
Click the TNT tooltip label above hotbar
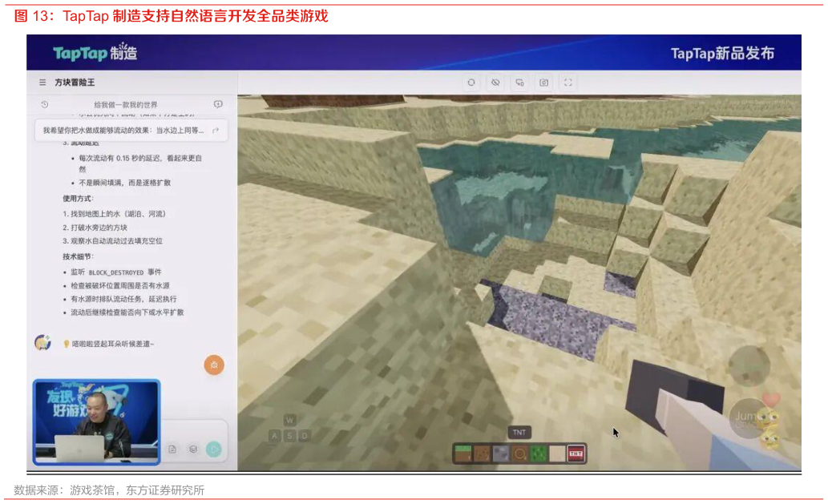[519, 432]
